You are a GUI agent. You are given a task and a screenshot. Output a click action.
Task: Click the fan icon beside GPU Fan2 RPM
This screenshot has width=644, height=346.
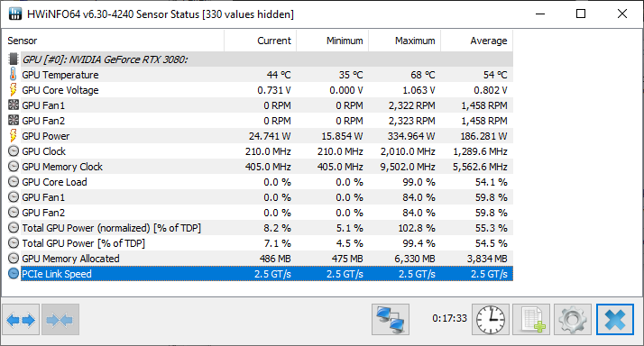pyautogui.click(x=14, y=120)
